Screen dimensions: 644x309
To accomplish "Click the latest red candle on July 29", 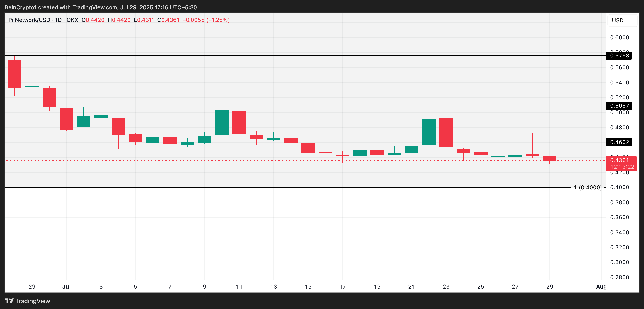I will [550, 158].
